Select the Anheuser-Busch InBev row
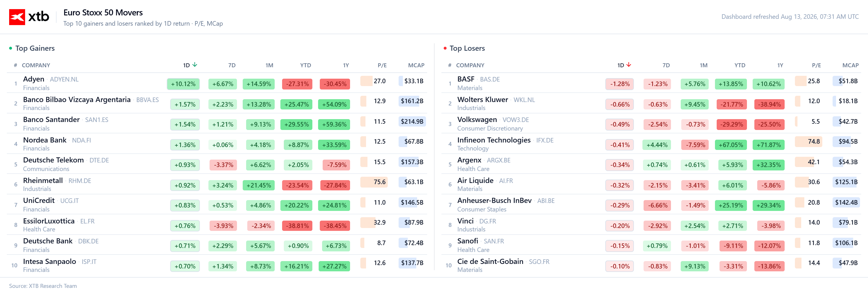 click(x=651, y=205)
